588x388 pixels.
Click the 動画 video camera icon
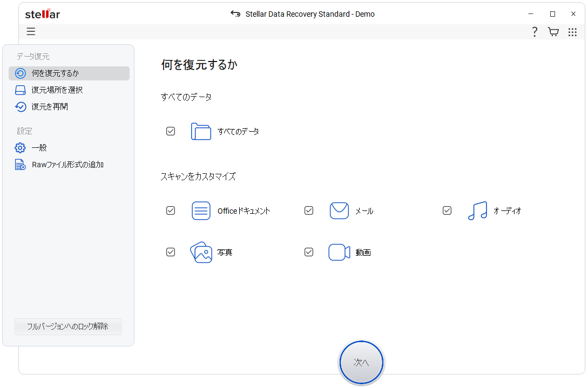click(339, 252)
